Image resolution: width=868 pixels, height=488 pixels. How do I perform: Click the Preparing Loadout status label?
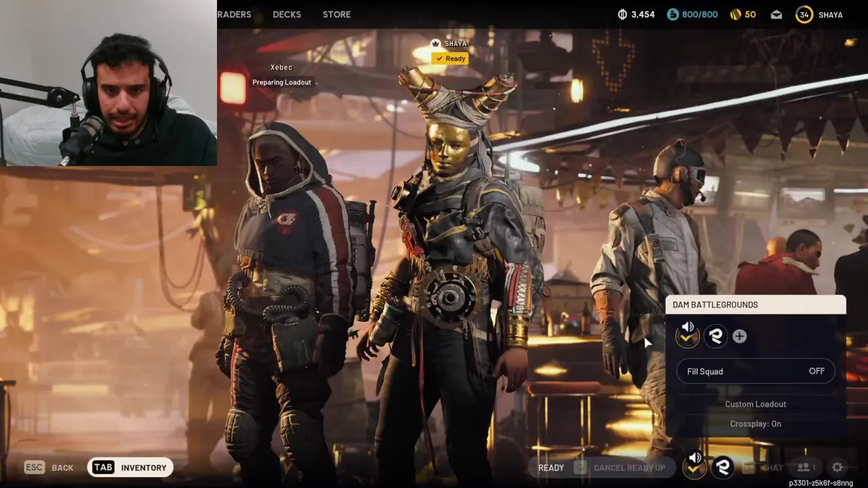click(x=281, y=82)
